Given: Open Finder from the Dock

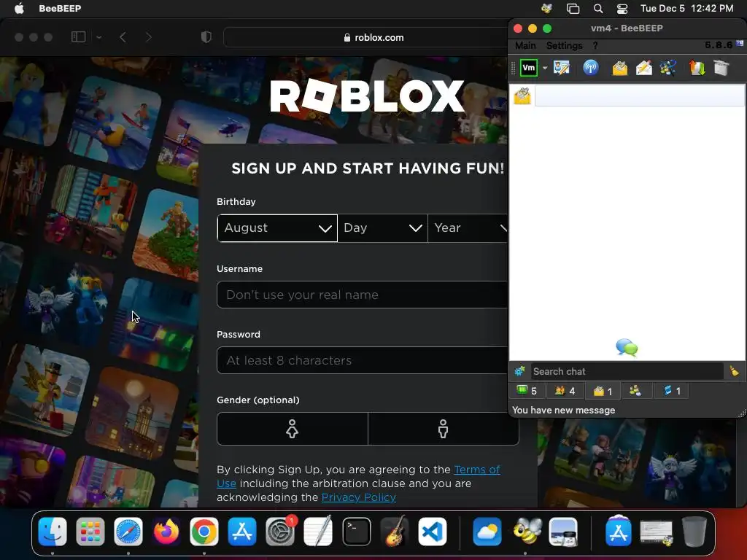Looking at the screenshot, I should (x=53, y=532).
